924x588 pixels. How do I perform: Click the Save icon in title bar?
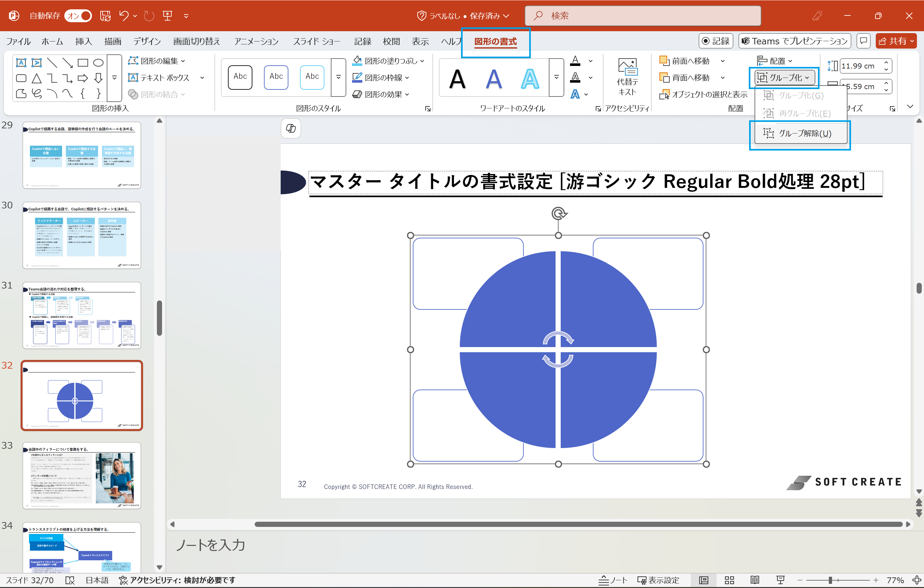point(105,16)
